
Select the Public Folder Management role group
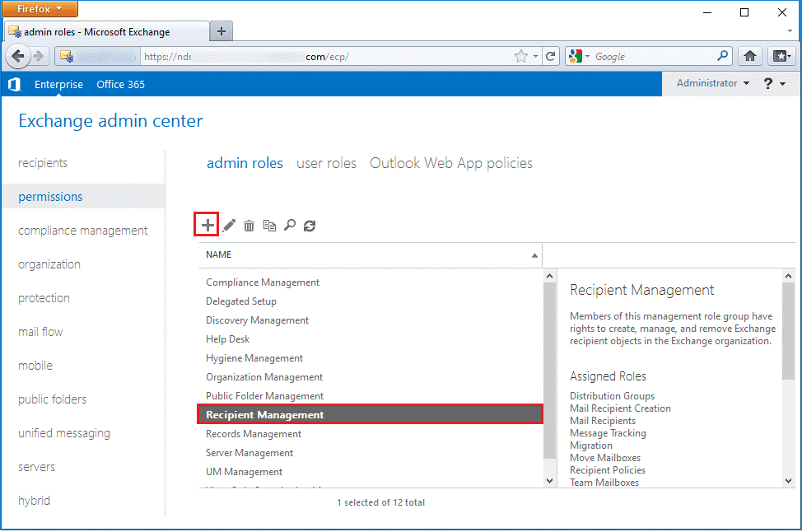coord(371,396)
